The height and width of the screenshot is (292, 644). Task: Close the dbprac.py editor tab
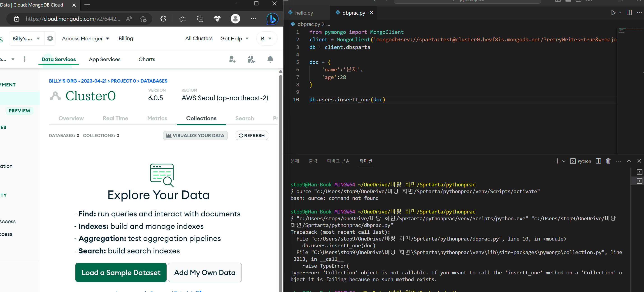(x=372, y=13)
